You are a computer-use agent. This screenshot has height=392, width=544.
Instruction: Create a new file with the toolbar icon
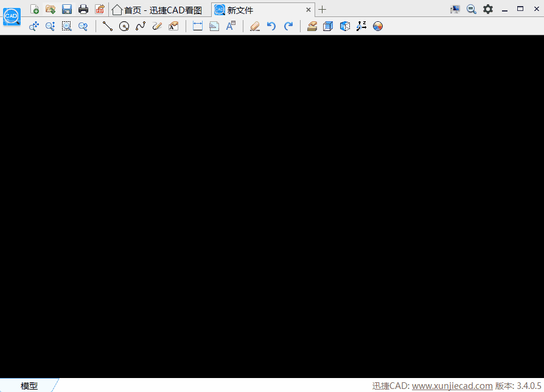pos(35,9)
